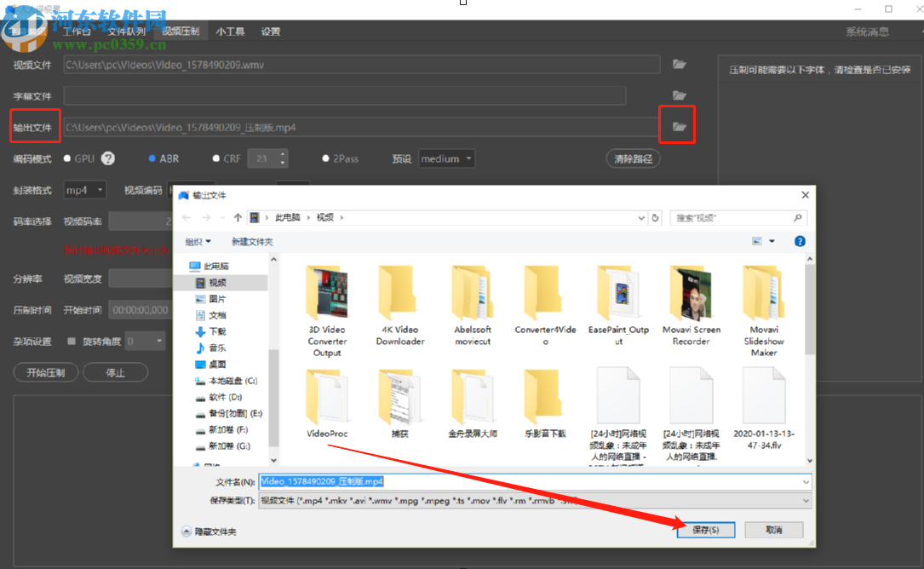Click the video file path field
The height and width of the screenshot is (569, 924).
click(x=362, y=65)
